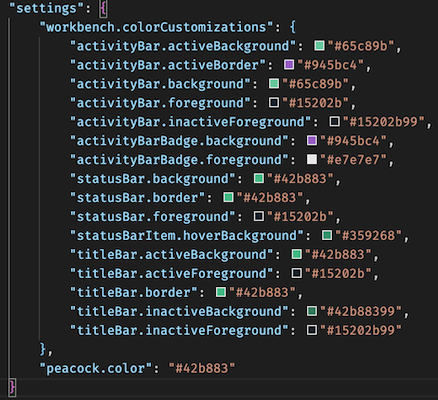This screenshot has height=400, width=438.
Task: Place cursor in the peacock.color value "#42b883"
Action: [202, 369]
